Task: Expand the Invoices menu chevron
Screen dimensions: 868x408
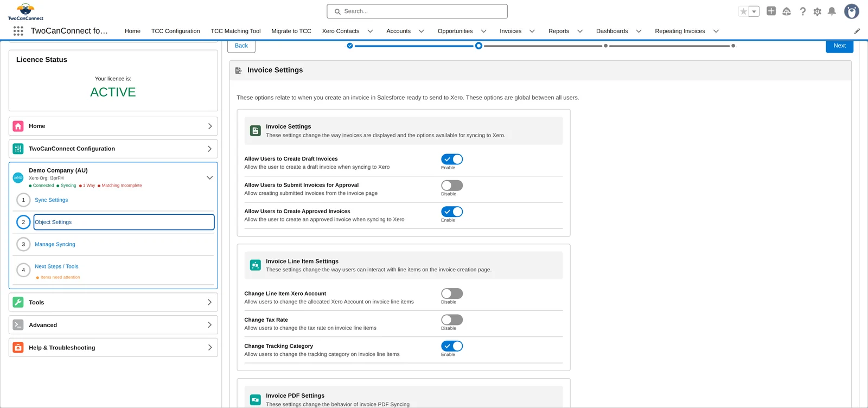Action: point(532,31)
